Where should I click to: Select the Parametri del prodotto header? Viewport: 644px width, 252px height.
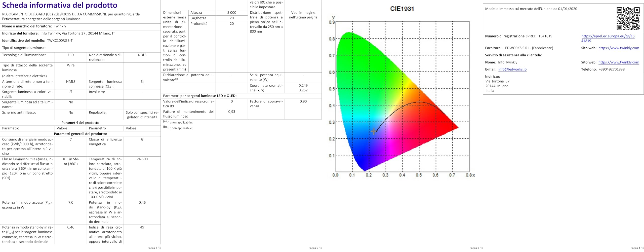tap(80, 123)
